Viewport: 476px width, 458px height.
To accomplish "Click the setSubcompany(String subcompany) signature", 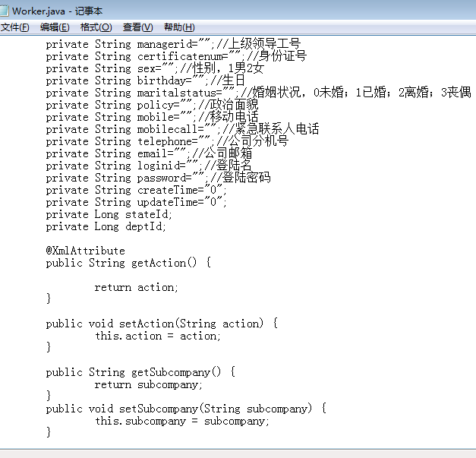I will pos(186,409).
